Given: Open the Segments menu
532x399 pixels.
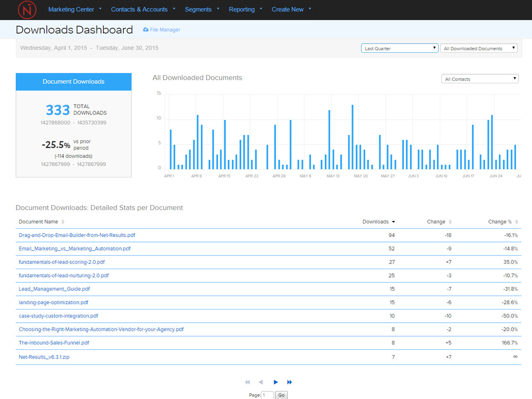Looking at the screenshot, I should (x=202, y=9).
